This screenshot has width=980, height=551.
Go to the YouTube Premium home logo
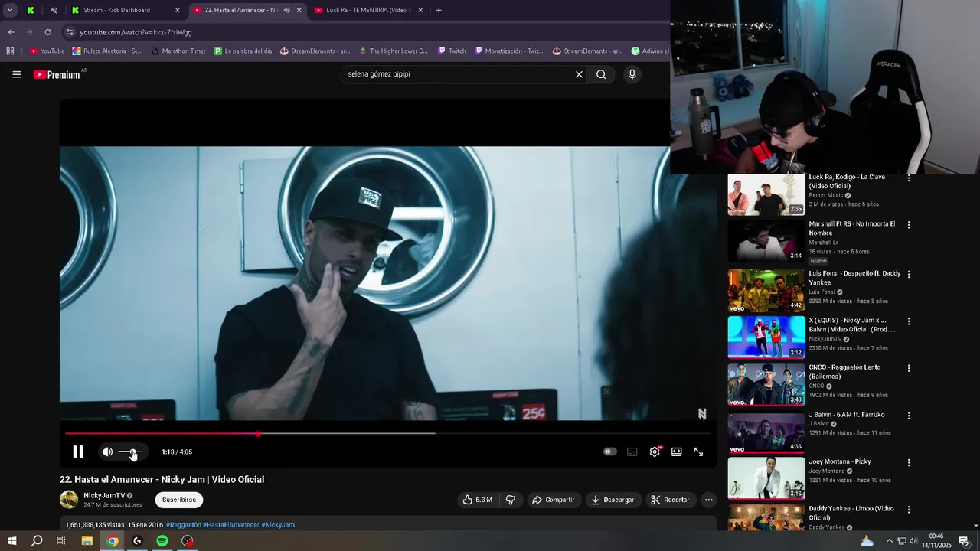(57, 74)
